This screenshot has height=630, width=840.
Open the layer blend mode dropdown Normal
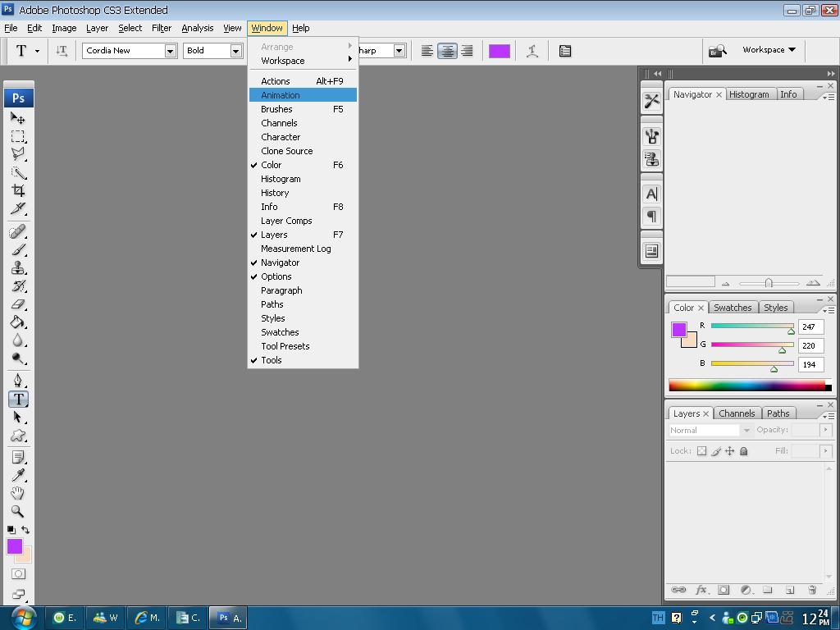746,430
